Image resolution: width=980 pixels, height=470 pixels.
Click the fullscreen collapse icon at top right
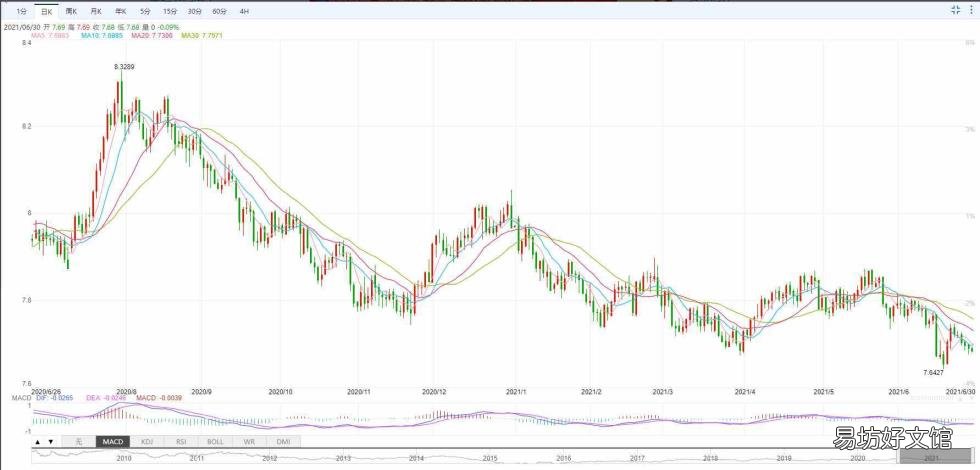956,9
